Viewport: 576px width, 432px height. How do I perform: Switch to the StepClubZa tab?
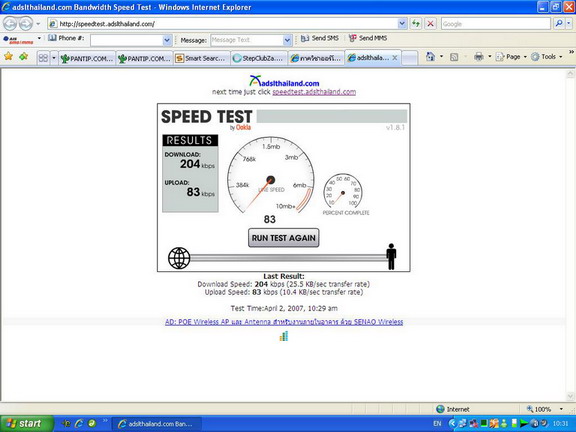(259, 58)
